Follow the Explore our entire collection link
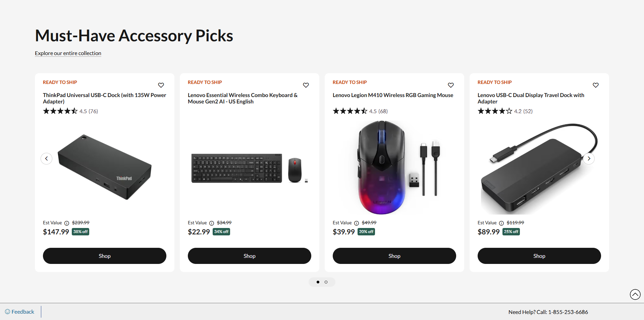This screenshot has width=644, height=320. click(x=68, y=53)
